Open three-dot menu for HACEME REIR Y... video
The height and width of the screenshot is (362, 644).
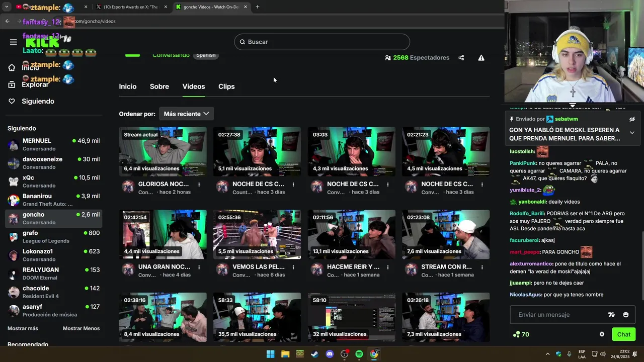(x=387, y=267)
